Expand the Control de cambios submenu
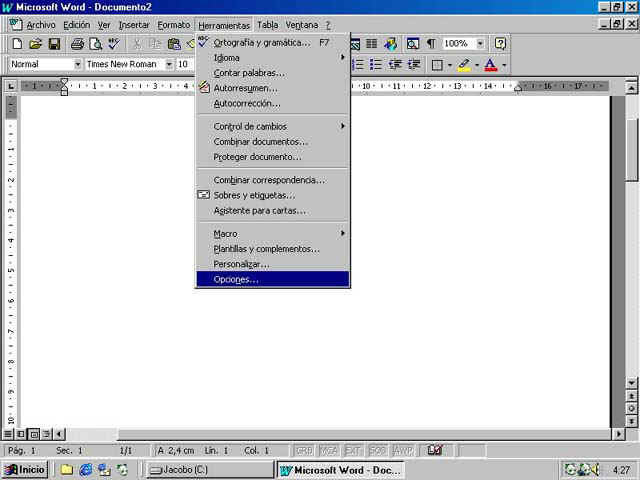Screen dimensions: 640x480 [273, 127]
